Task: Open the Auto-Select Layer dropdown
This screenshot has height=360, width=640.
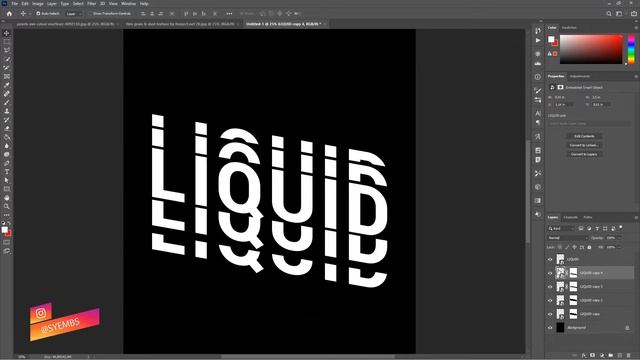Action: click(74, 13)
